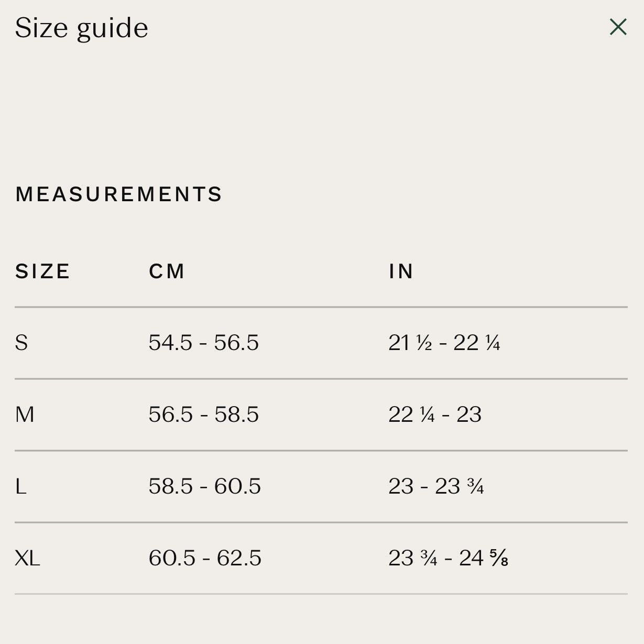Click the 23 ¾ - 24 ⅝ inch value
Image resolution: width=644 pixels, height=644 pixels.
pyautogui.click(x=449, y=558)
